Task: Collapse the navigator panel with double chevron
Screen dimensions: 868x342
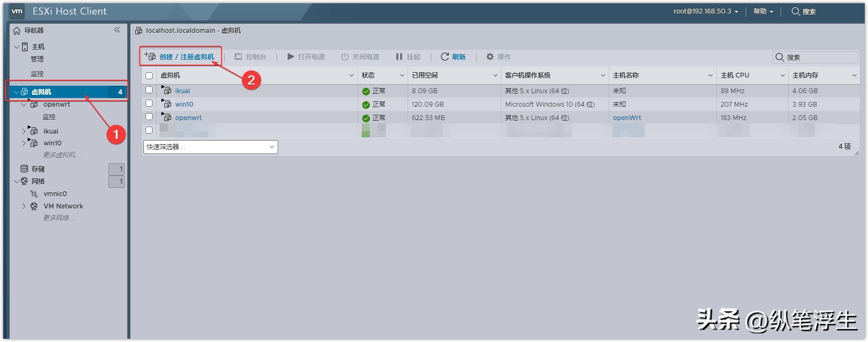Action: click(x=117, y=30)
